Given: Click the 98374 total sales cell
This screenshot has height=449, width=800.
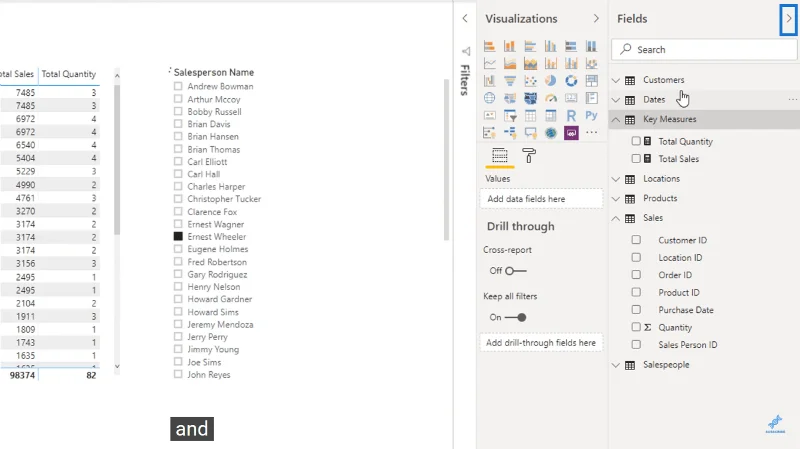Looking at the screenshot, I should (22, 375).
